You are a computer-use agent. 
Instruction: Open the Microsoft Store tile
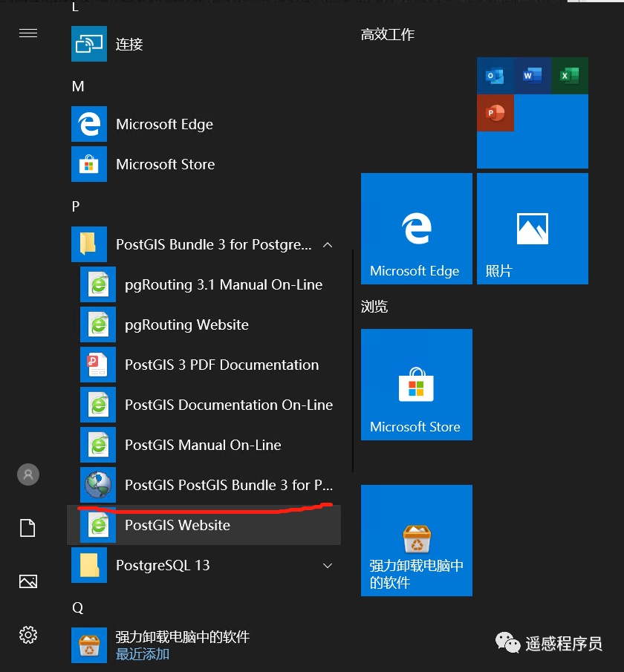[x=417, y=385]
